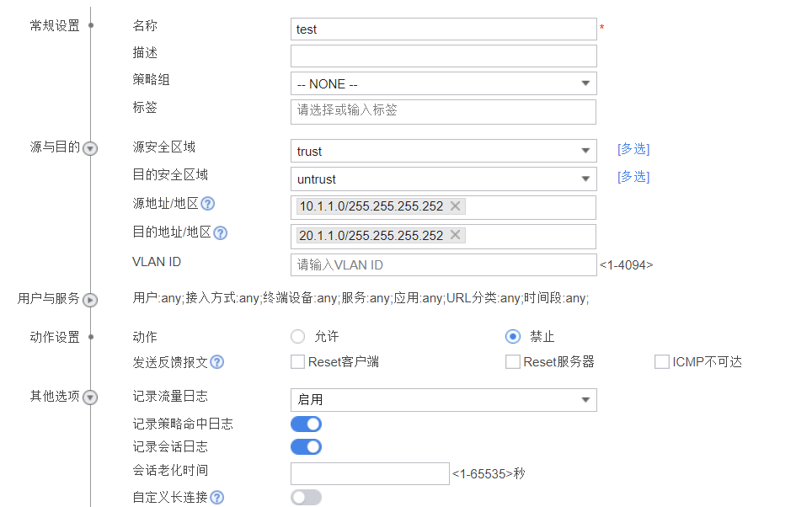Open help icon next to 发送反馈报文

[216, 362]
